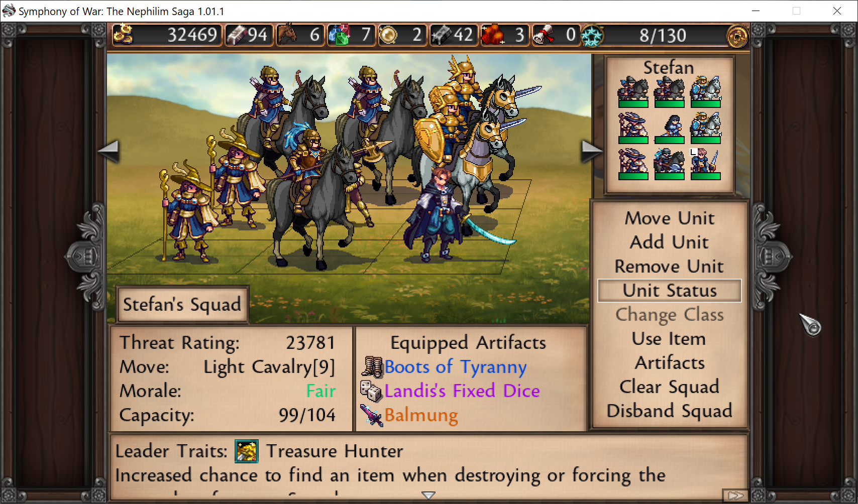
Task: Select Move Unit from the squad menu
Action: pos(670,218)
